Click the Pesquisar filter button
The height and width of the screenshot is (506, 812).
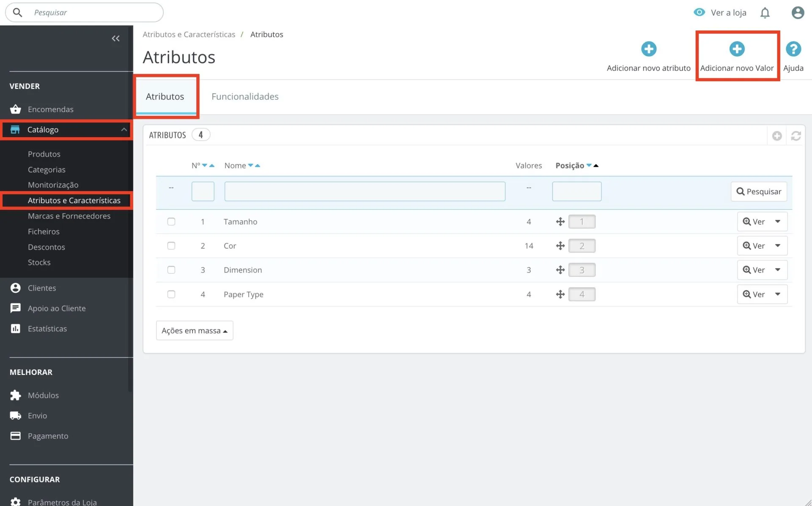click(759, 192)
